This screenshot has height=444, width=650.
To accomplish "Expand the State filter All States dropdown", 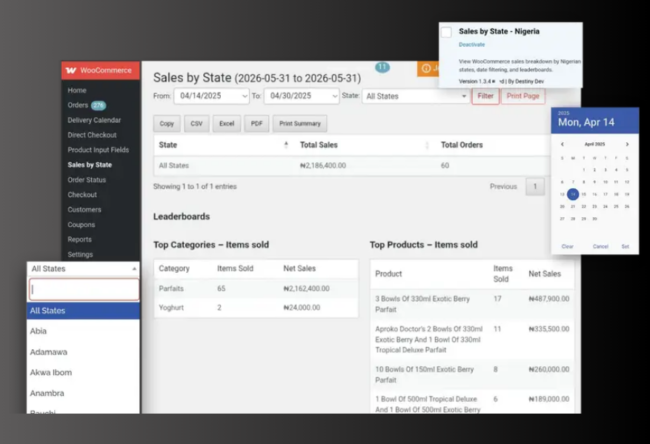I will click(x=416, y=96).
